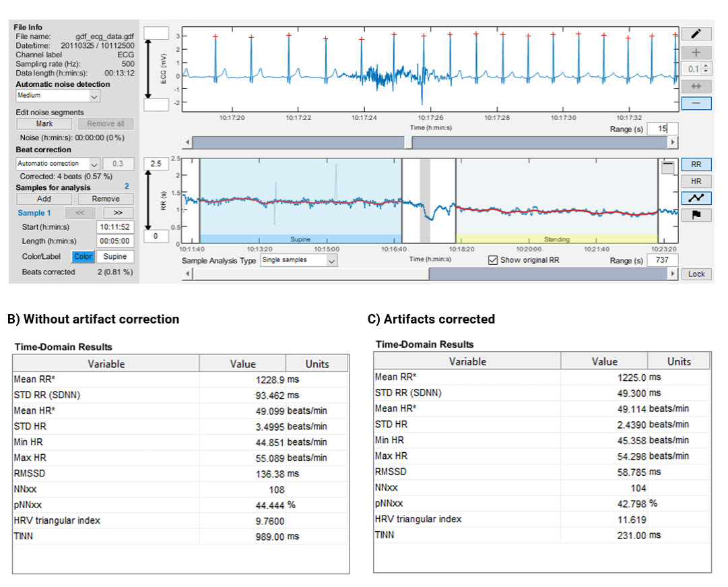Switch the axis display to RR
The width and height of the screenshot is (728, 587).
pos(696,164)
